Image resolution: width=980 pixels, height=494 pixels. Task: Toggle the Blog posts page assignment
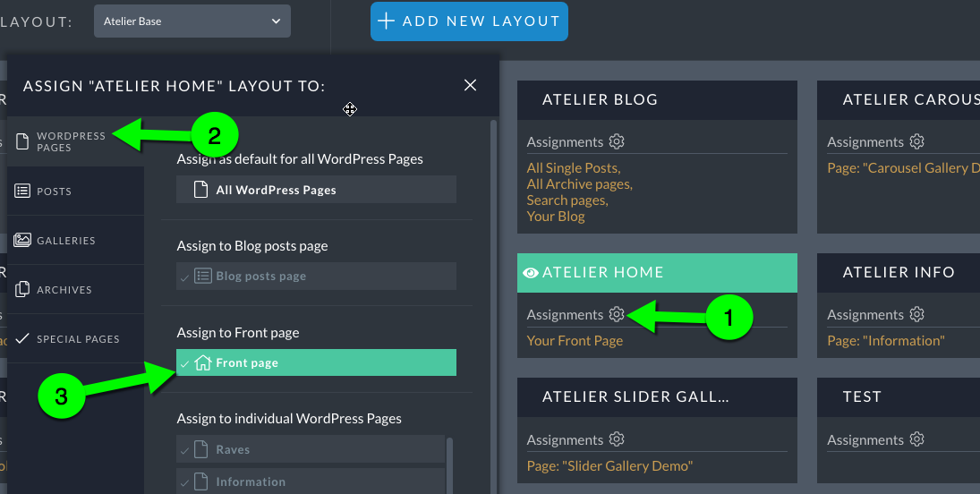316,276
